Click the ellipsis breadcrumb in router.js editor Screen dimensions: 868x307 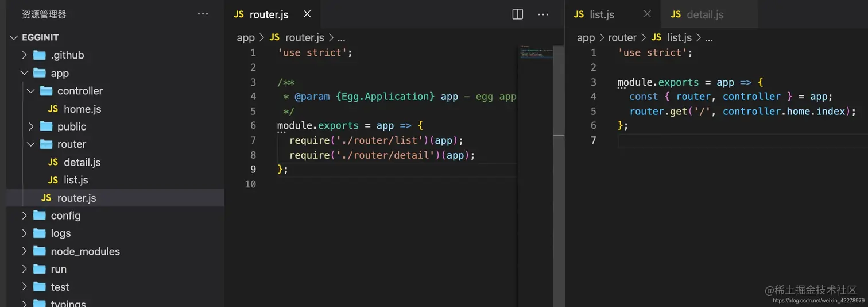coord(342,39)
